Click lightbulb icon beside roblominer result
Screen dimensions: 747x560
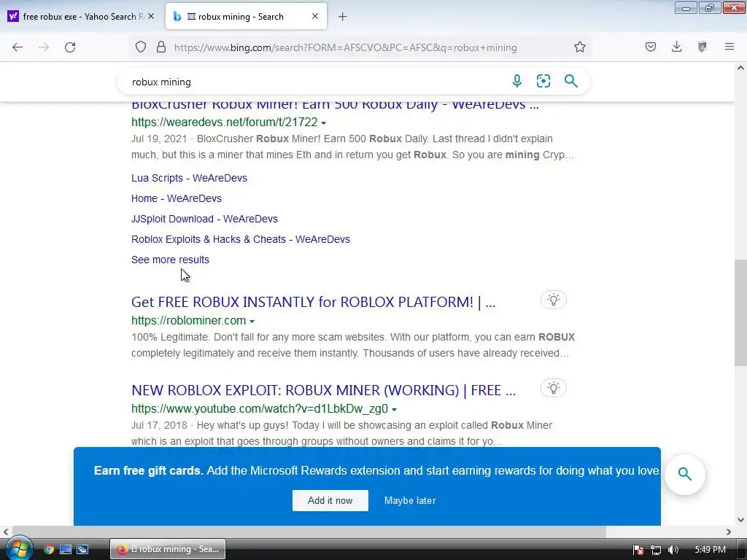point(553,300)
